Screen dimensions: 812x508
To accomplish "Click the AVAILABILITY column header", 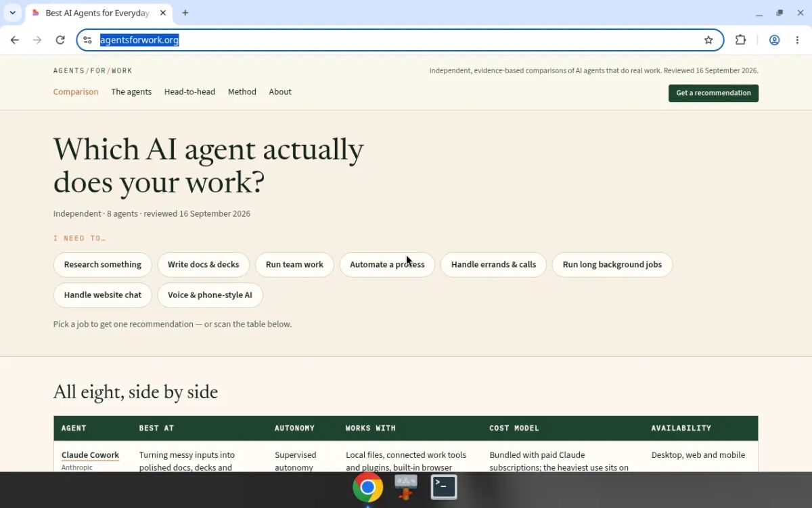I will [681, 428].
